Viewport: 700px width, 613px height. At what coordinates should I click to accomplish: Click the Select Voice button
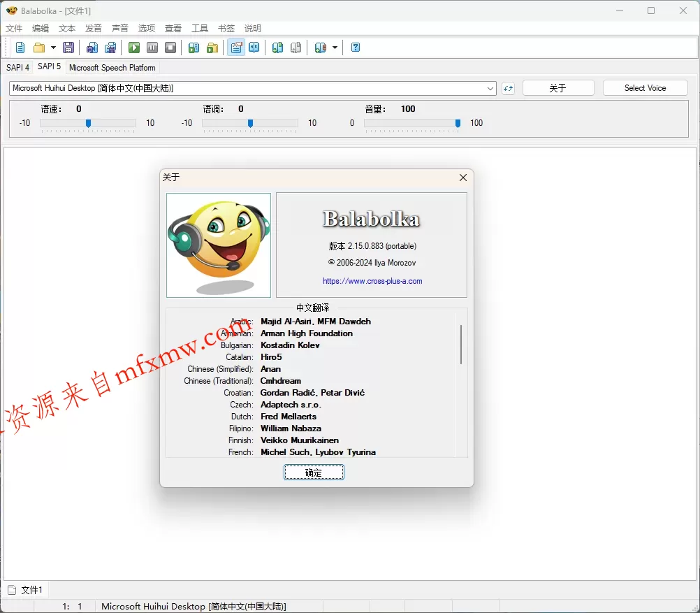(x=645, y=88)
